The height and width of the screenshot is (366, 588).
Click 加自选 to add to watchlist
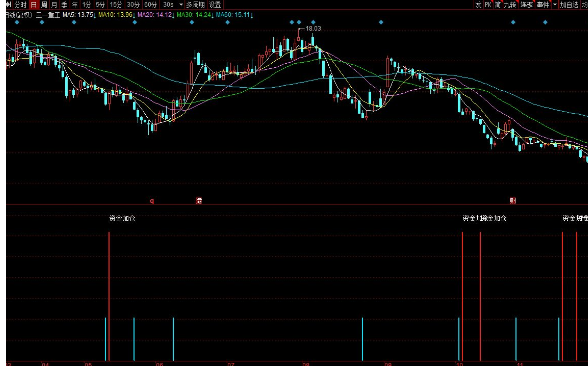[x=569, y=4]
